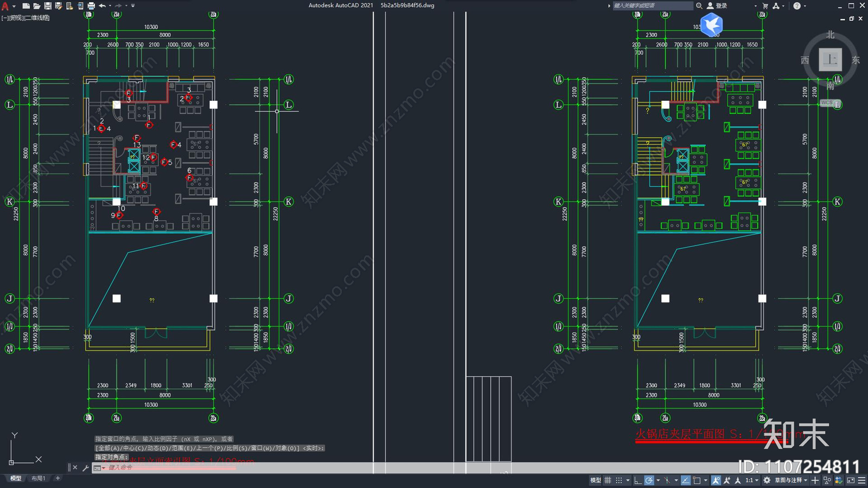Click the hardware acceleration status icon
The image size is (868, 488).
[x=839, y=480]
